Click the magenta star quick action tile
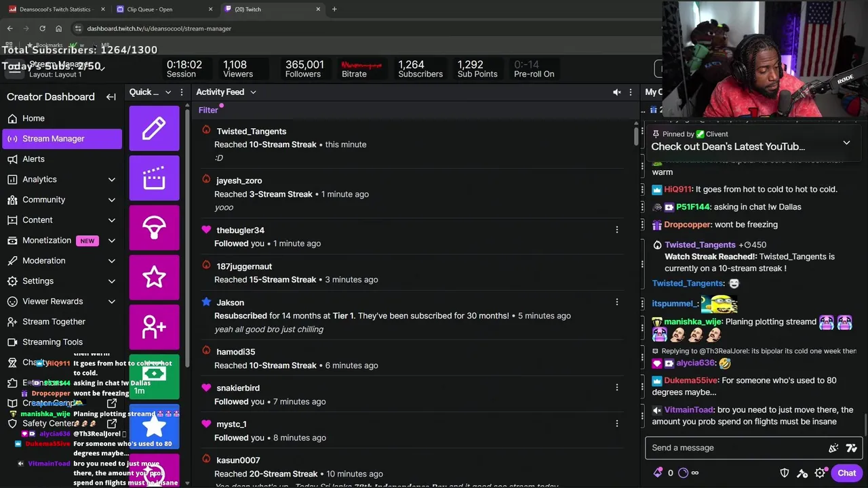Screen dimensions: 868x488 point(154,277)
